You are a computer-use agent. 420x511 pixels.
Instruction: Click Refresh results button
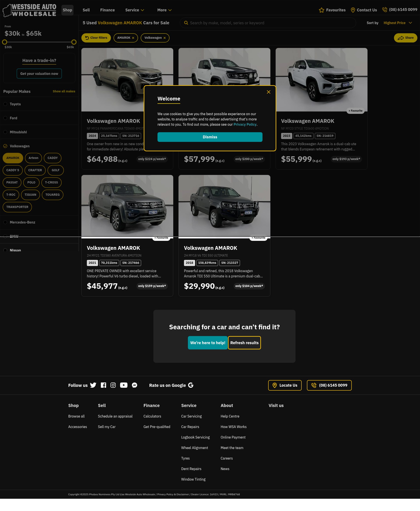click(x=244, y=343)
